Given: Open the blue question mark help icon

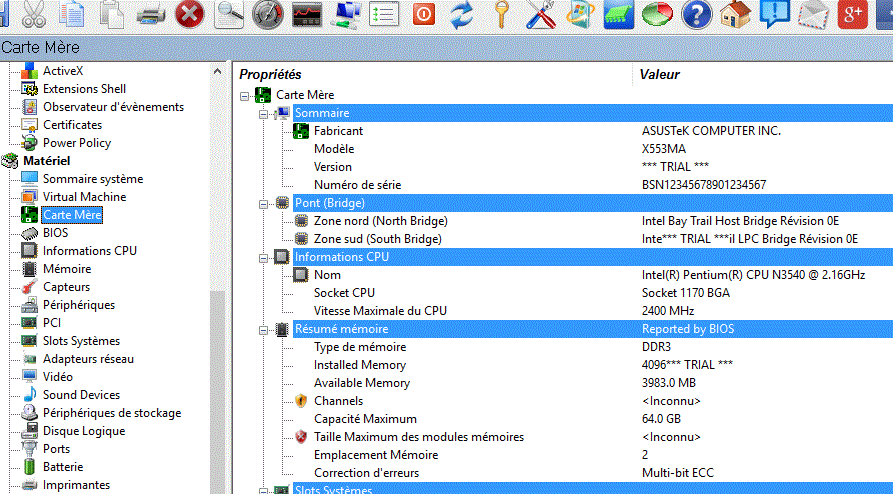Looking at the screenshot, I should pyautogui.click(x=696, y=14).
